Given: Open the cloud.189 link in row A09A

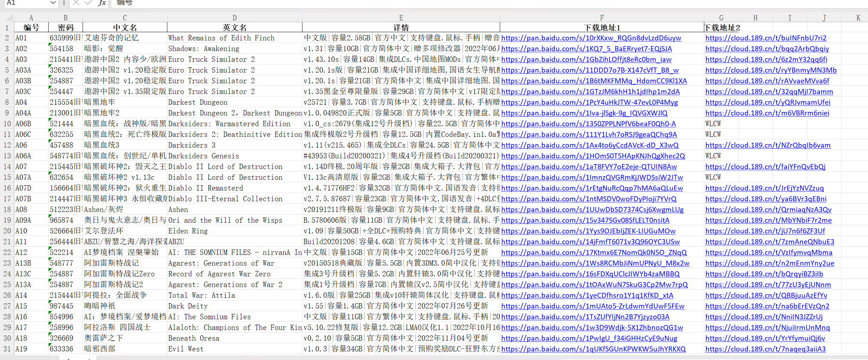Looking at the screenshot, I should pyautogui.click(x=768, y=220).
